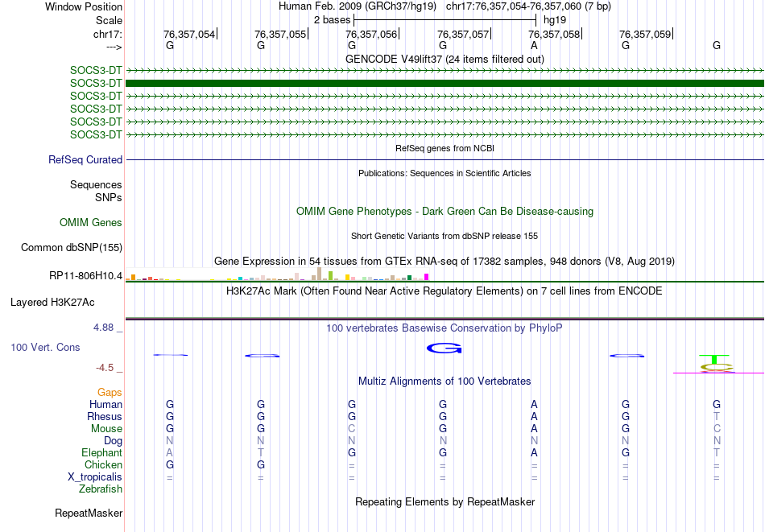Click the Layered H3K27Ac label

[x=52, y=303]
